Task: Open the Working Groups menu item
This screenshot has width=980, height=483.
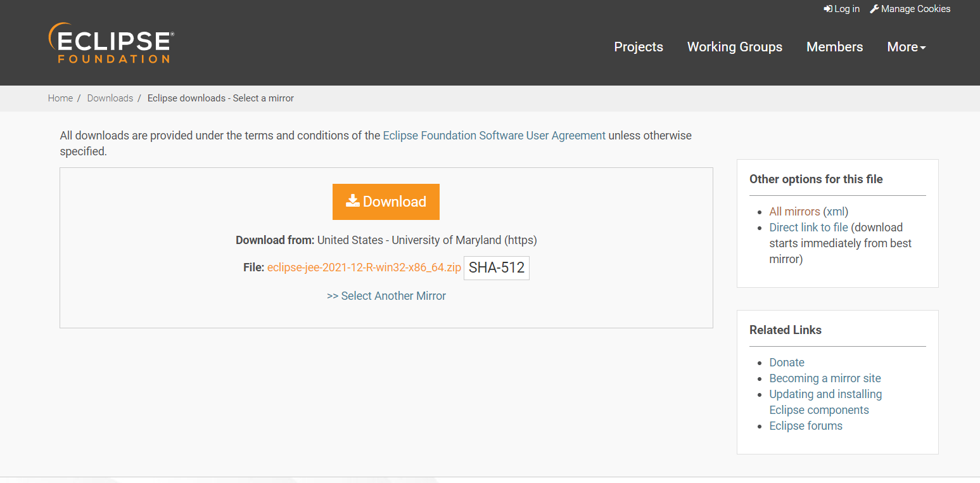Action: pos(734,47)
